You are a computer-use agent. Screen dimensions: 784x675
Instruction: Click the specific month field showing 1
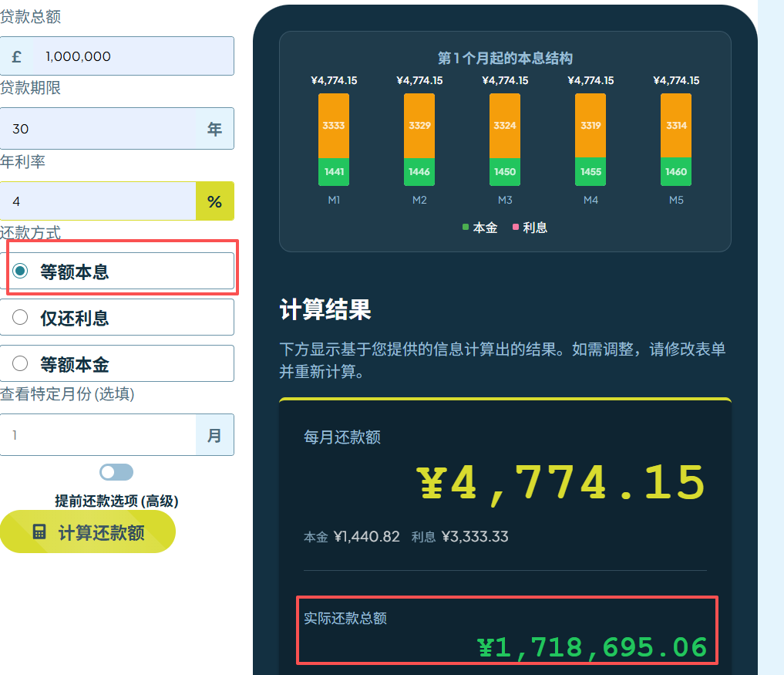pos(93,434)
